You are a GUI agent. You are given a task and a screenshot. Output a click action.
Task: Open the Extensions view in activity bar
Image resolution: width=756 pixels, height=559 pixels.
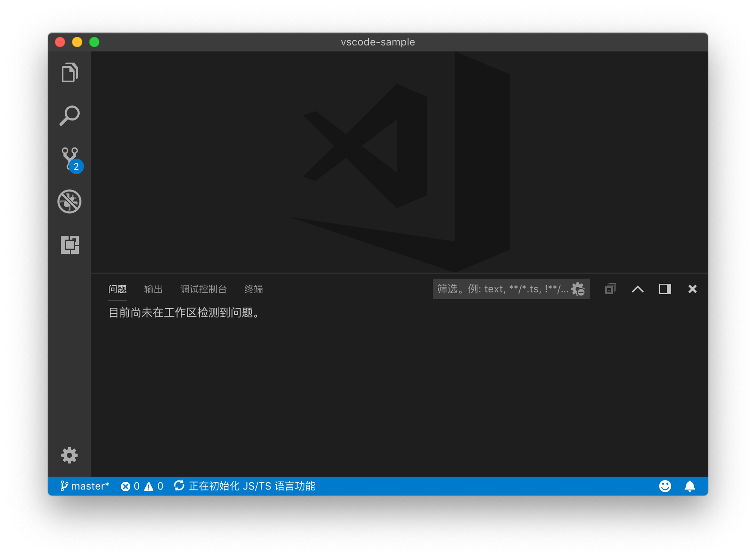pyautogui.click(x=69, y=245)
